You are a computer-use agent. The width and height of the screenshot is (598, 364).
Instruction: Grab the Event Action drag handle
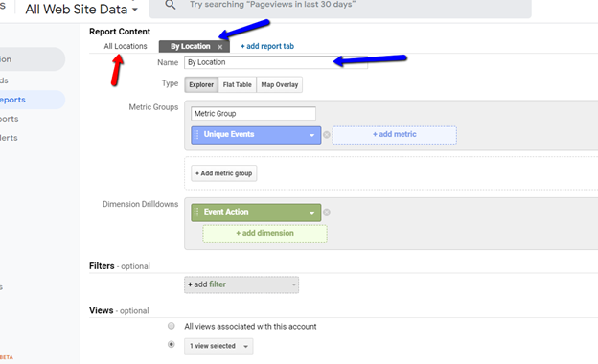[196, 212]
